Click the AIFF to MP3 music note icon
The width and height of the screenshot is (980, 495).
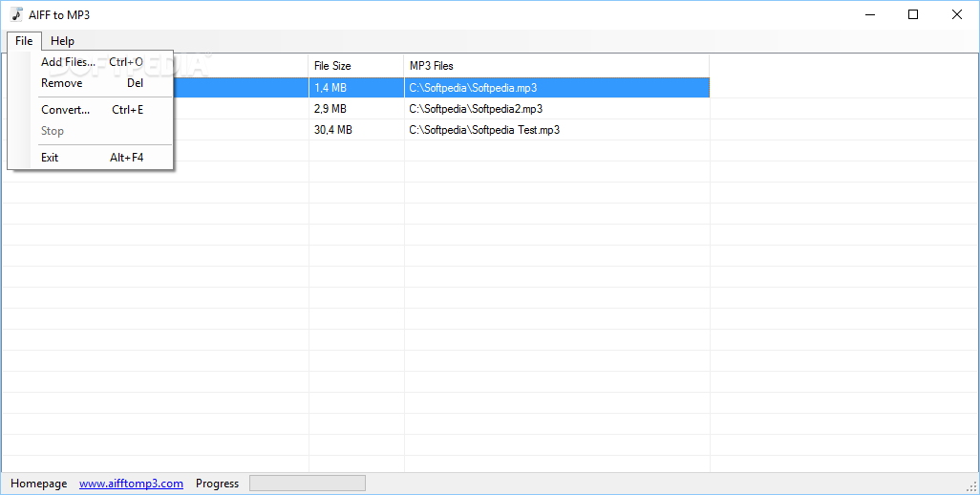(17, 14)
